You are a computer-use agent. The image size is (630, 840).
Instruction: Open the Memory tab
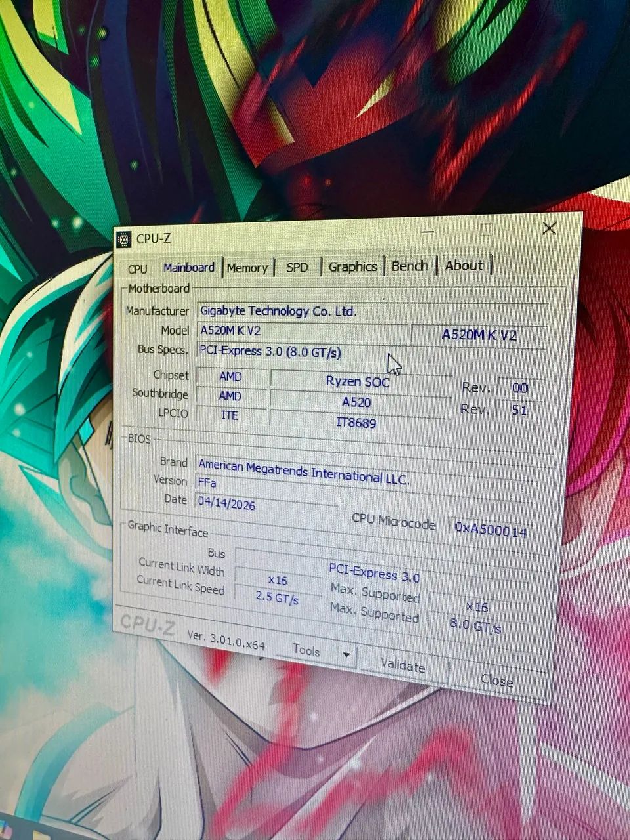coord(247,268)
